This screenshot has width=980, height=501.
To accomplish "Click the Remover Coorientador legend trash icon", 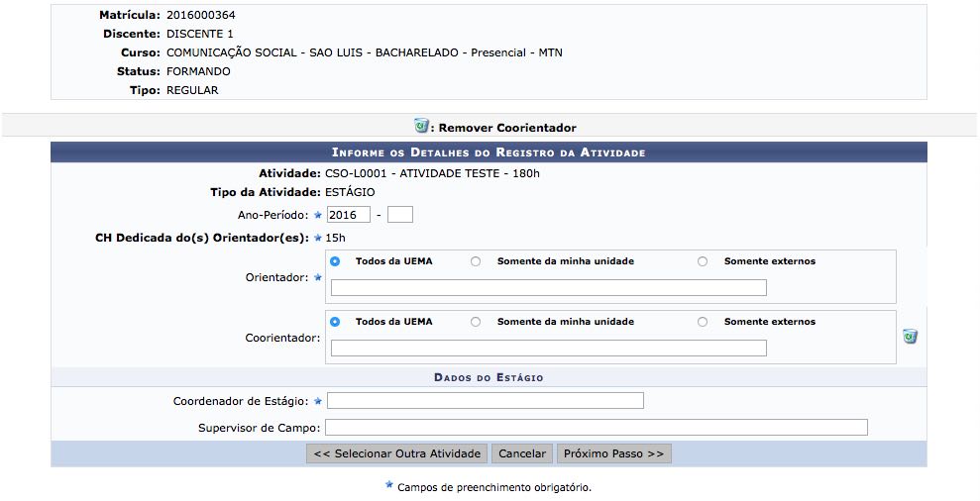I will 421,127.
